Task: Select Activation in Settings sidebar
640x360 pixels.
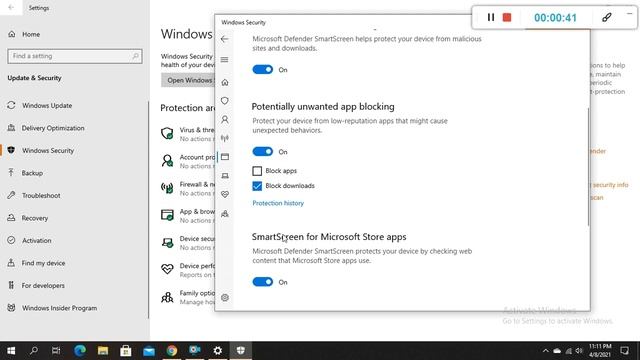Action: click(x=74, y=240)
